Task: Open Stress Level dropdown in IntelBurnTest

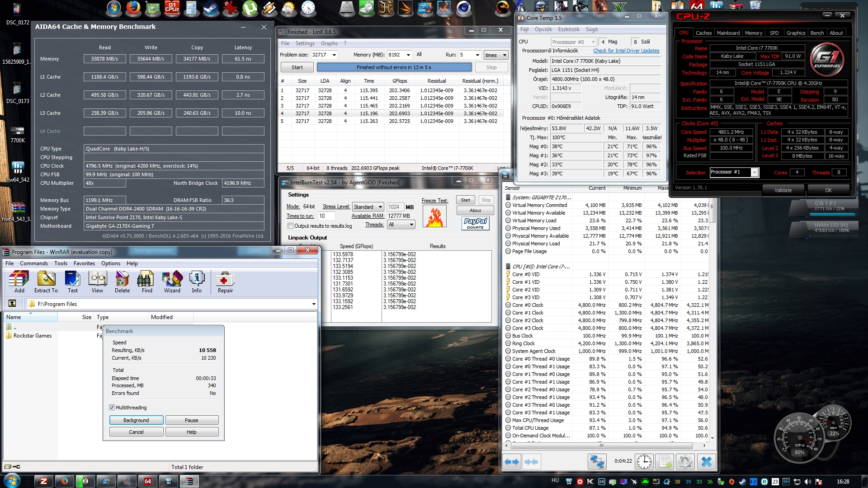Action: tap(368, 206)
